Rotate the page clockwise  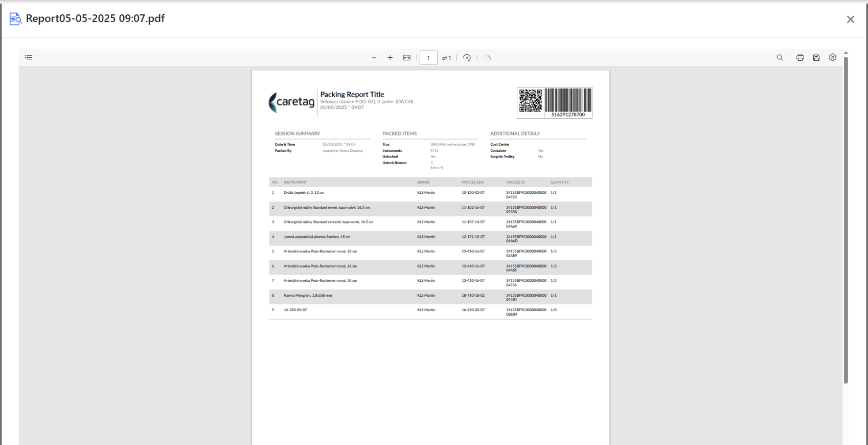[467, 58]
